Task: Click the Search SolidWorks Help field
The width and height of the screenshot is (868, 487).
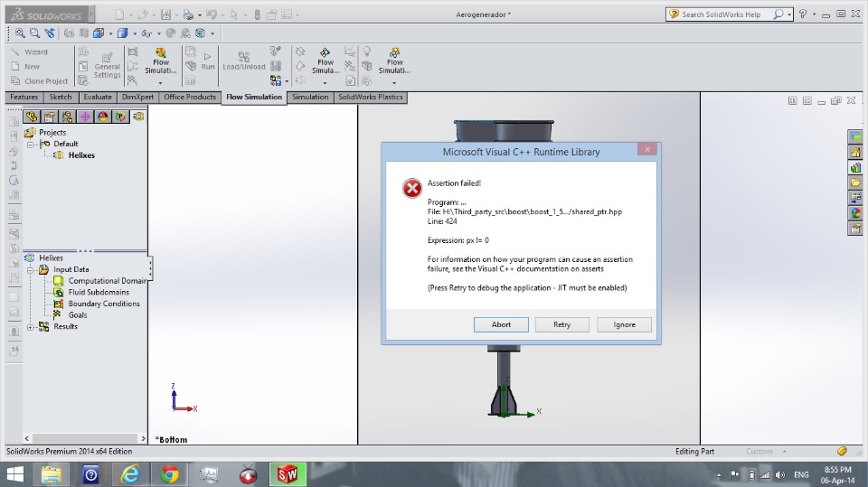Action: tap(721, 14)
